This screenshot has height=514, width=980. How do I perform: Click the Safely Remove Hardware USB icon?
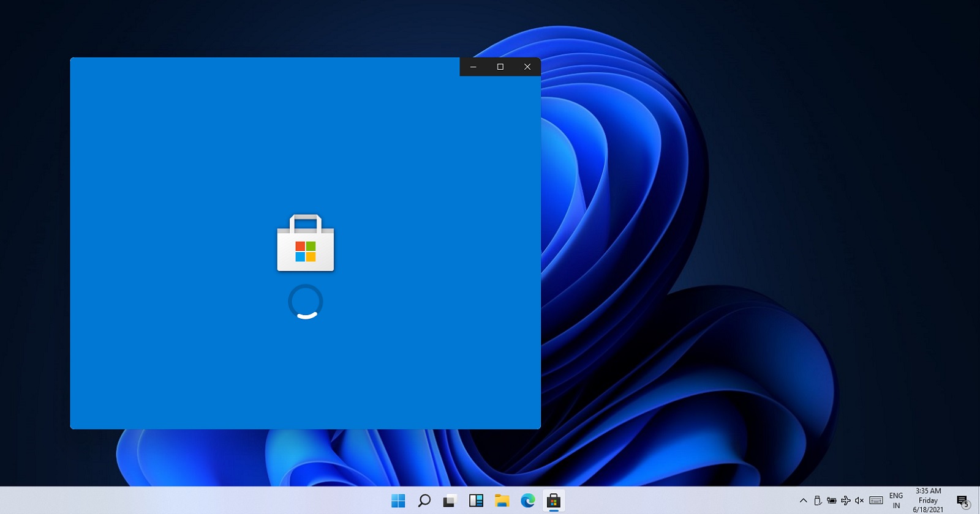[x=818, y=501]
